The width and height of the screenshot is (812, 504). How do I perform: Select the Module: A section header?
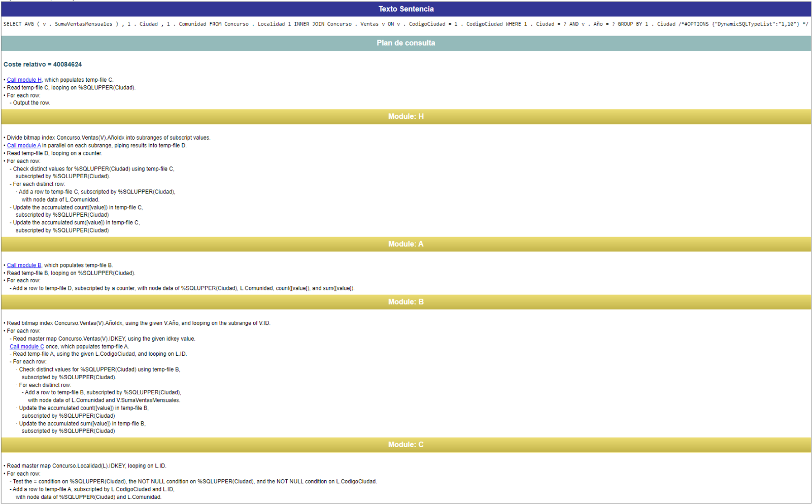coord(405,244)
